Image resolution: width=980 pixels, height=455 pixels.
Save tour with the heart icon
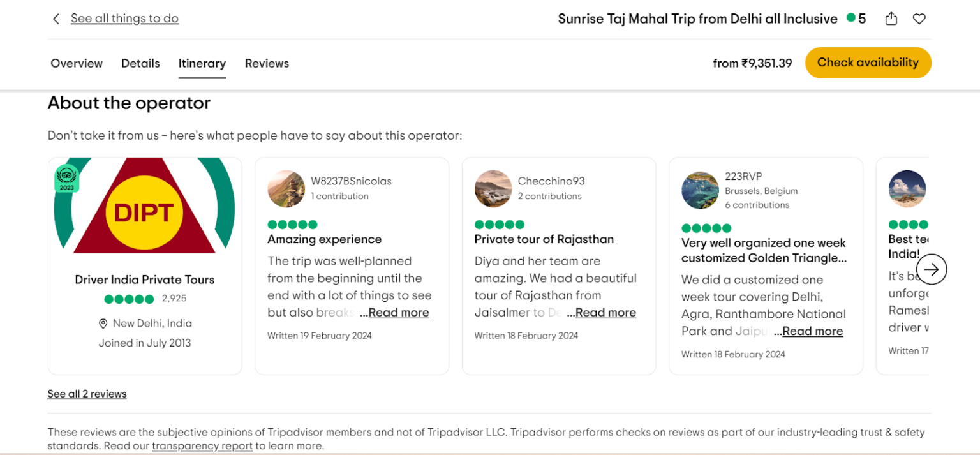pos(919,19)
